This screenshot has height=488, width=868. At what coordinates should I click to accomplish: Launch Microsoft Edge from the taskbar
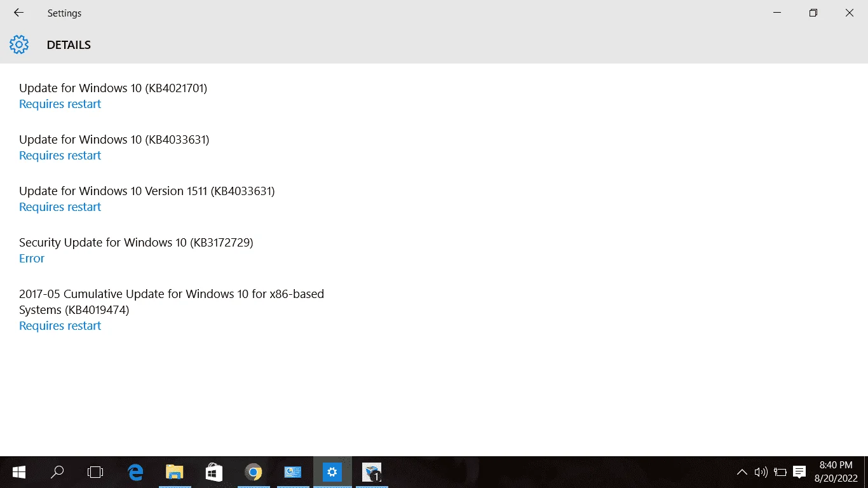pos(135,472)
